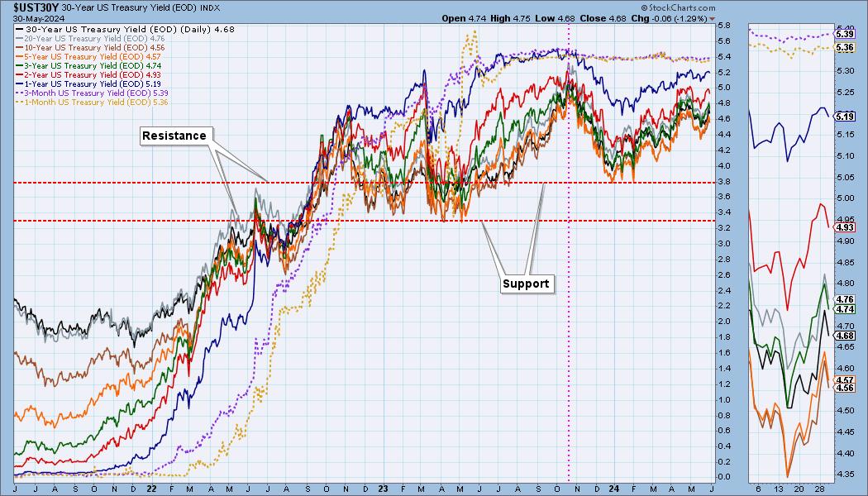Click the 24 year label on time axis
Viewport: 868px width, 496px height.
coord(613,489)
